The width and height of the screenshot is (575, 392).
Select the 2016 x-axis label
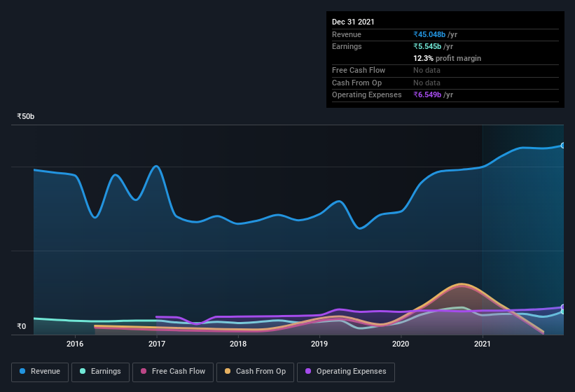(75, 344)
